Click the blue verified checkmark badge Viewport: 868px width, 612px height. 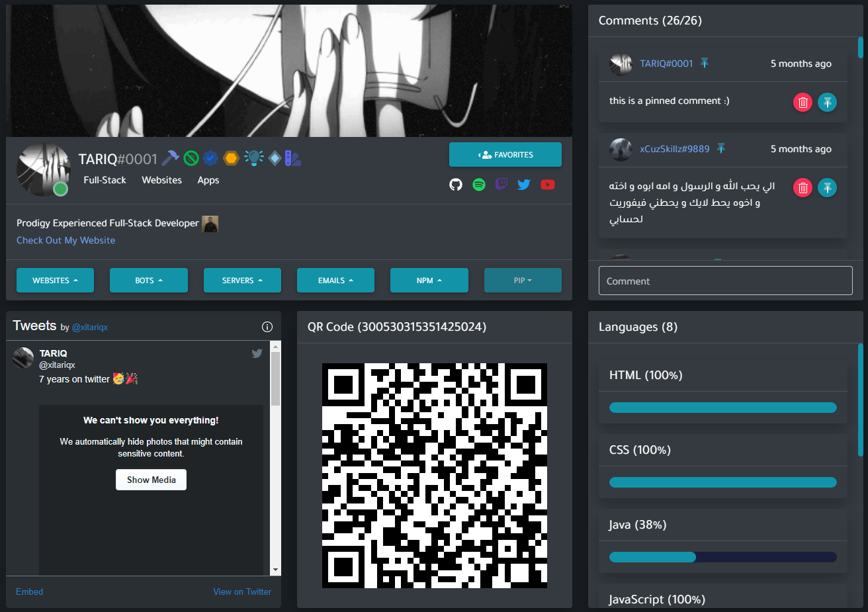[210, 158]
